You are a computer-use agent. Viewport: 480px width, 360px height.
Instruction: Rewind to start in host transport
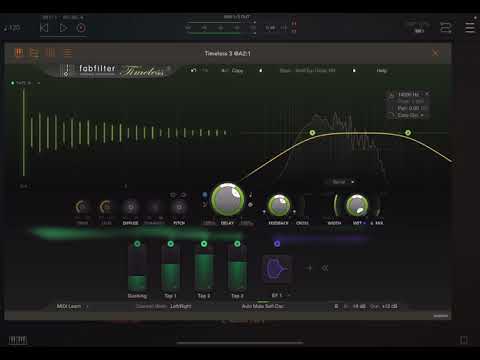pos(44,28)
